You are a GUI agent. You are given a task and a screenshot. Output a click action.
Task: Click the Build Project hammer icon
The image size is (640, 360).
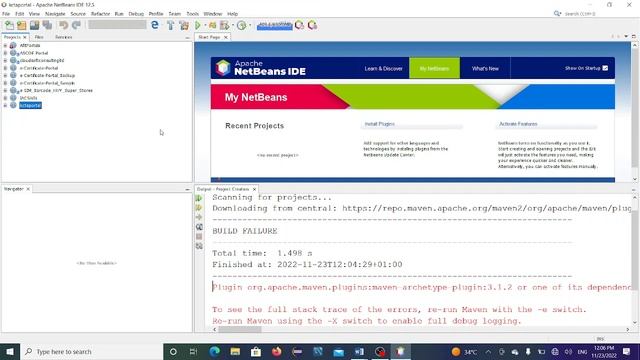coord(170,25)
